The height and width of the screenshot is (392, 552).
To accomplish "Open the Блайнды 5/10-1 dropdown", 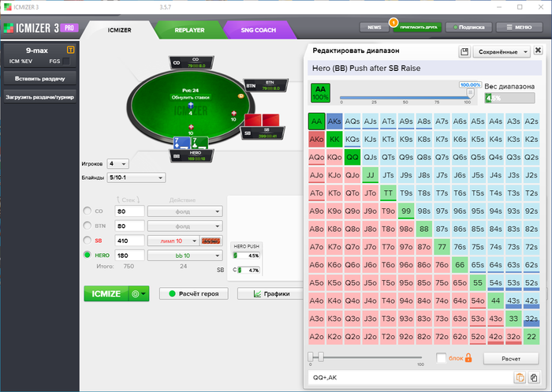I will [136, 177].
